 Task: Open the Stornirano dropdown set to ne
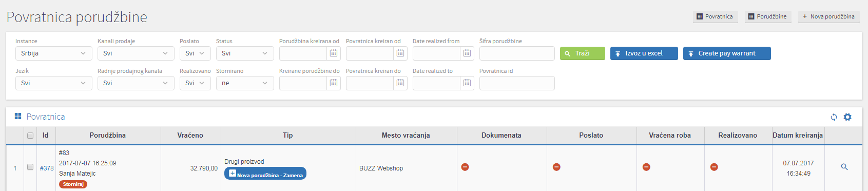pos(245,83)
